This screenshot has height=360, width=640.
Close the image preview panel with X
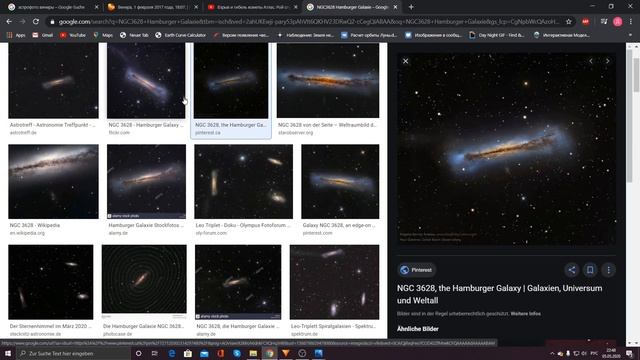[x=405, y=61]
